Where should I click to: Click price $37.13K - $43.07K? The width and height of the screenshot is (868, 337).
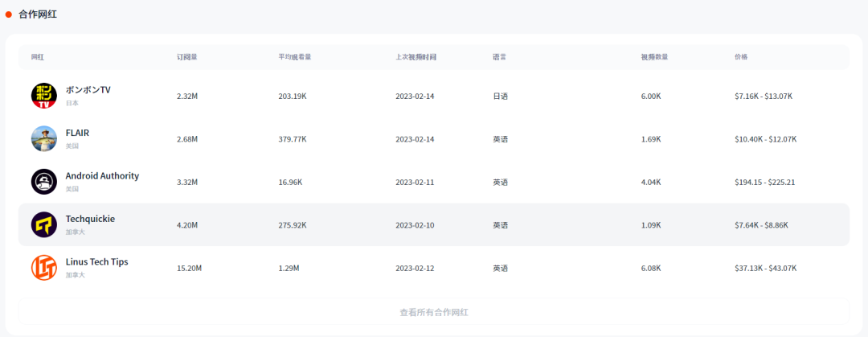[766, 269]
